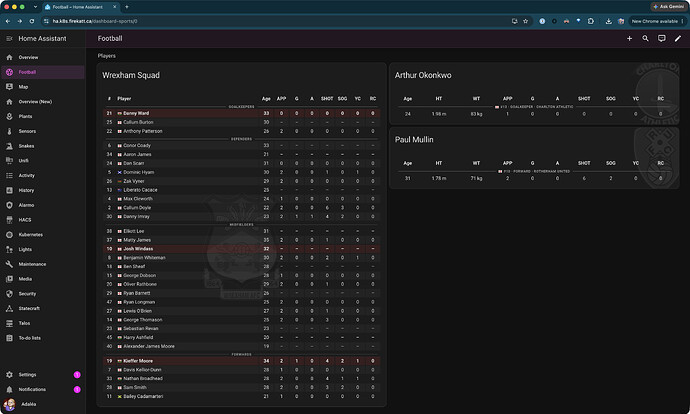Click the Wrexham Squad card title
This screenshot has height=414, width=690.
(131, 75)
